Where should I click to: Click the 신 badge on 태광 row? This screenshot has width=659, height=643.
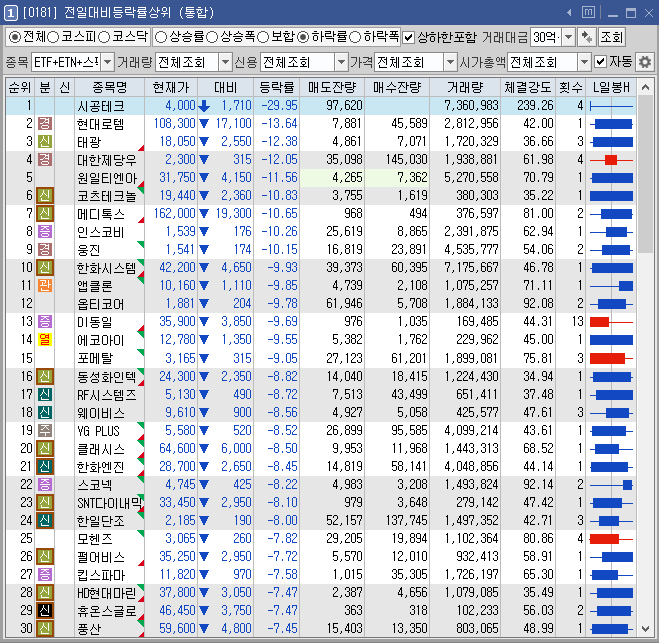click(x=45, y=142)
